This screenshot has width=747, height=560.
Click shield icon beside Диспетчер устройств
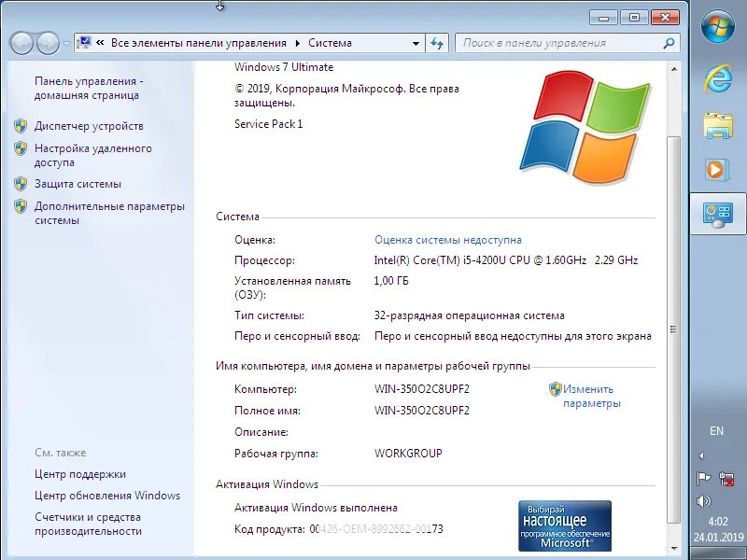21,126
